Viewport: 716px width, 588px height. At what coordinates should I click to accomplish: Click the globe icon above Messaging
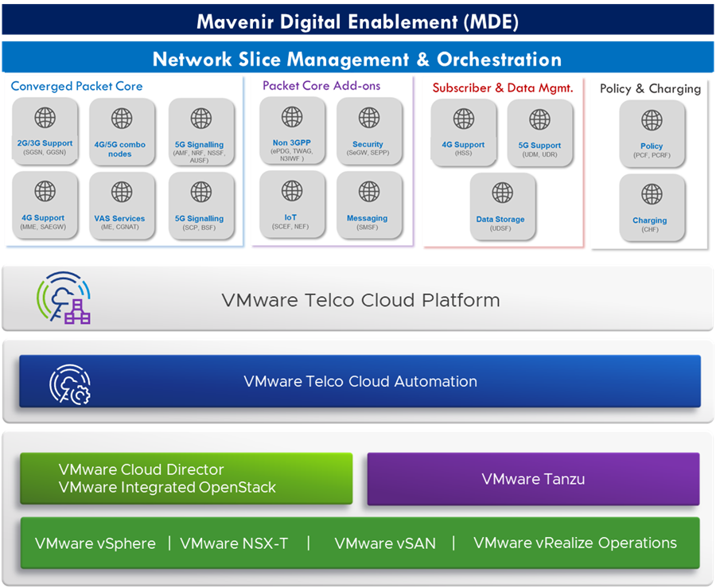click(x=369, y=191)
